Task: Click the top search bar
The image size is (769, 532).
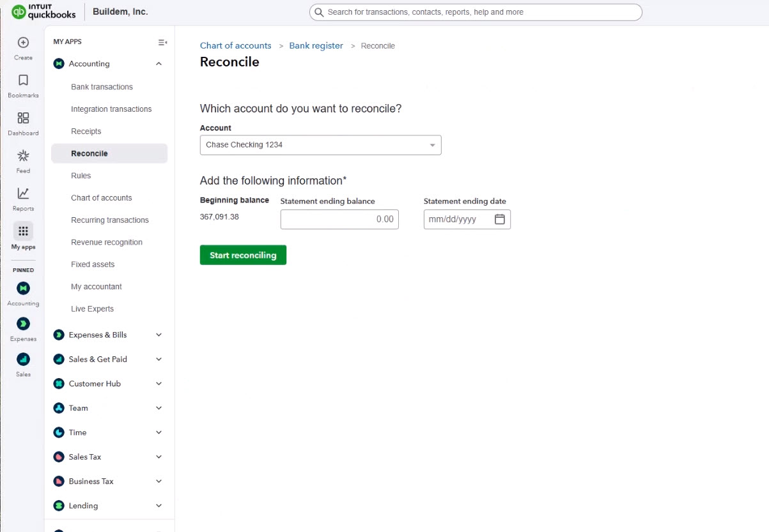Action: (x=476, y=12)
